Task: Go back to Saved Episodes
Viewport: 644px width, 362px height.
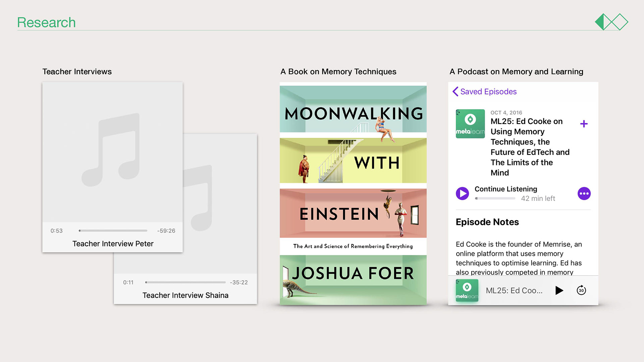Action: 484,92
